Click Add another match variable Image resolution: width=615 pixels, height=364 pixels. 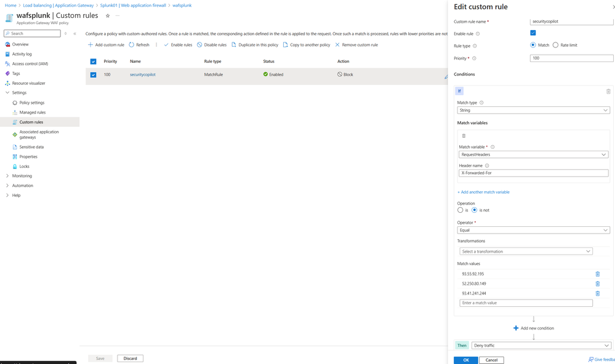[x=484, y=192]
